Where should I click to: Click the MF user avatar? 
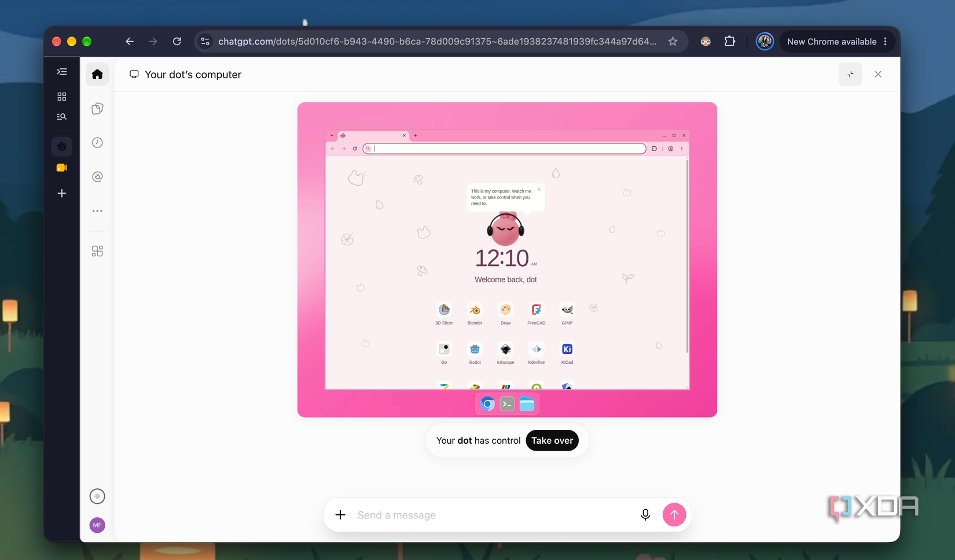tap(97, 525)
